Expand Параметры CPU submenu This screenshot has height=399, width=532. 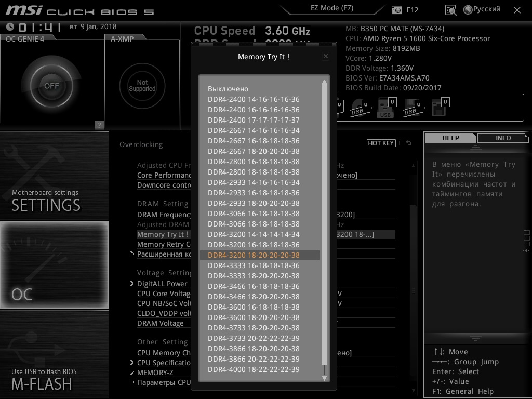coord(160,382)
